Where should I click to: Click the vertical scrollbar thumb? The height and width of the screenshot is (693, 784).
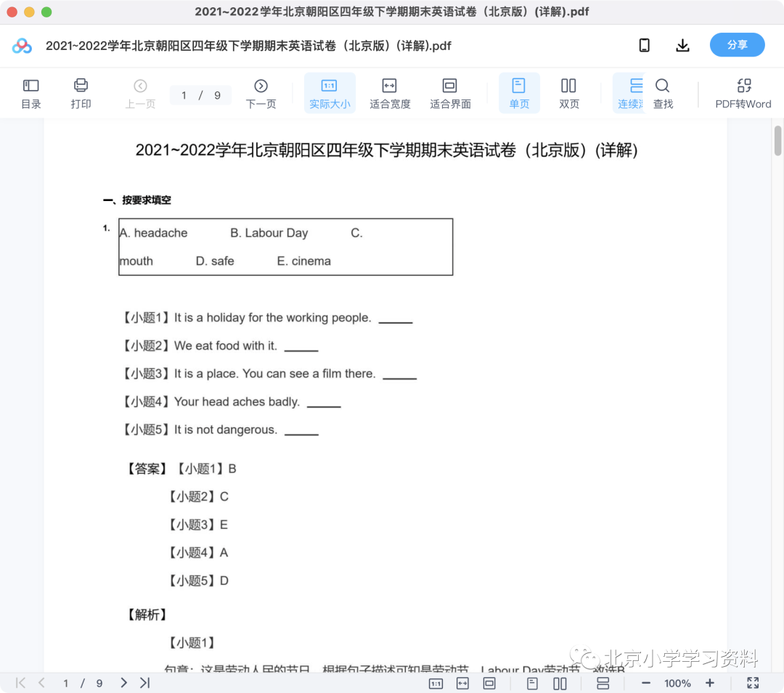click(x=777, y=141)
